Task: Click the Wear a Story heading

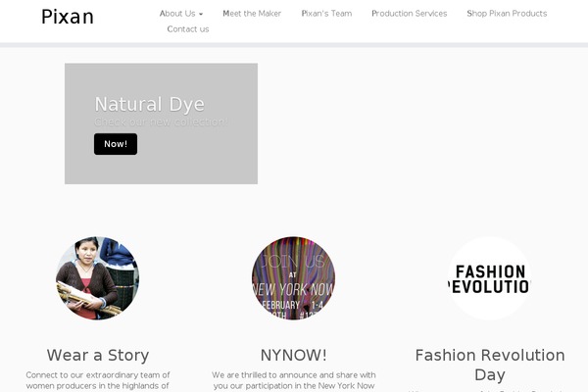Action: pos(98,355)
